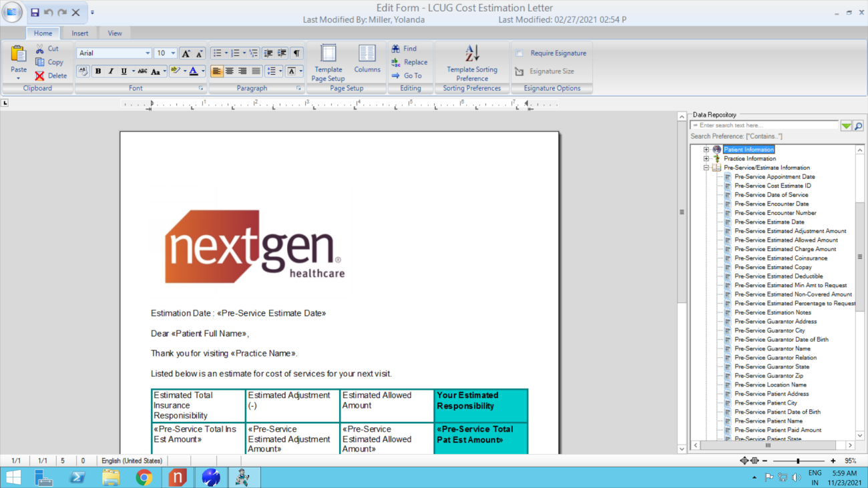Expand the Patient Information tree node

point(706,150)
